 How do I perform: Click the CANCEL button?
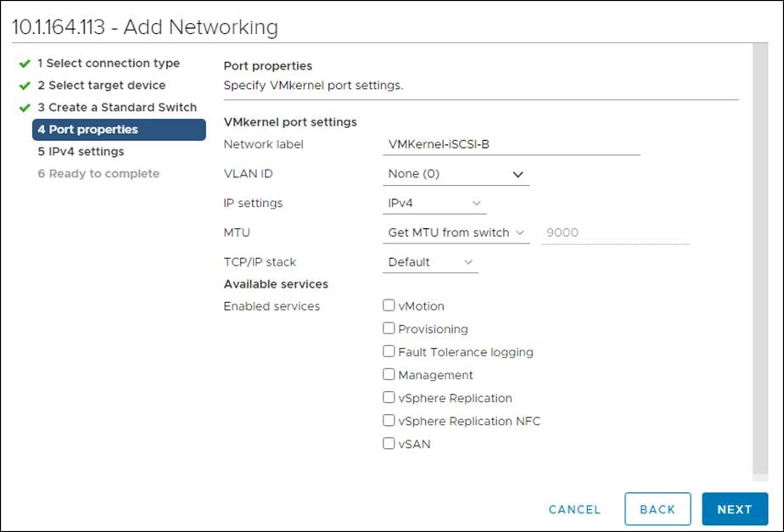coord(574,509)
